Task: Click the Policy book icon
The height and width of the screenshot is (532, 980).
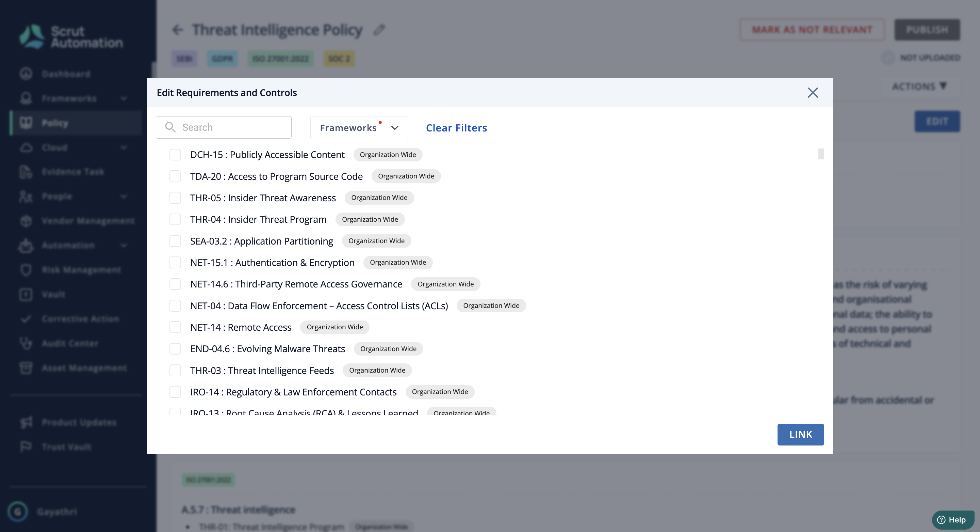Action: 26,123
